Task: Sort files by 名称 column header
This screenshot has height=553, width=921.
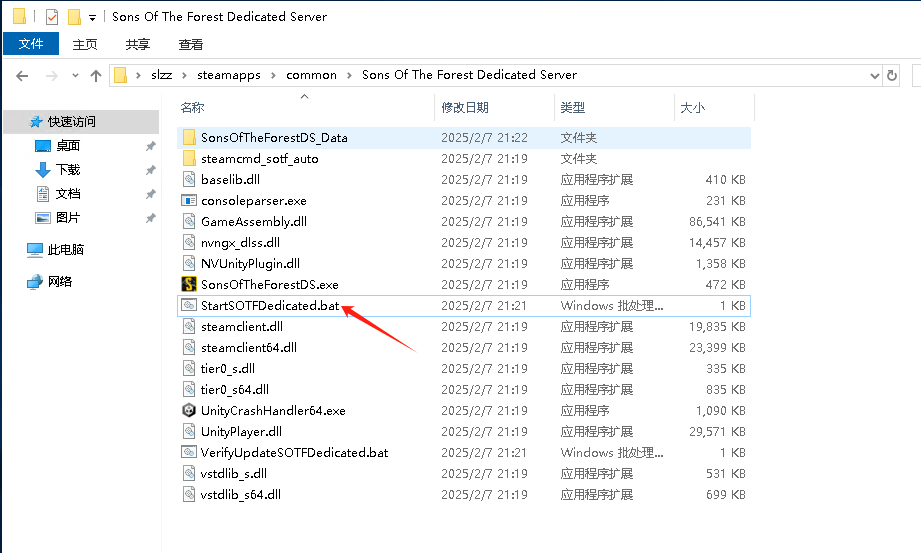Action: [193, 108]
